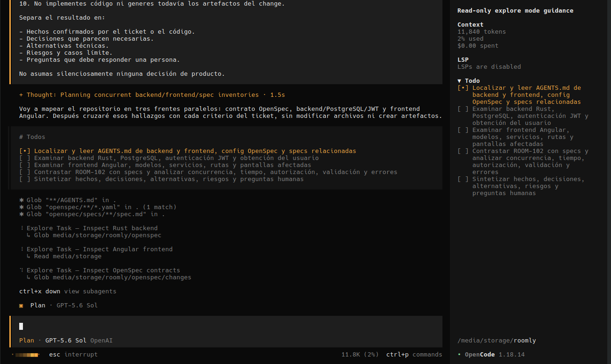Open 'ctrl+p commands' palette hint
Screen dimensions: 611x364
click(414, 355)
